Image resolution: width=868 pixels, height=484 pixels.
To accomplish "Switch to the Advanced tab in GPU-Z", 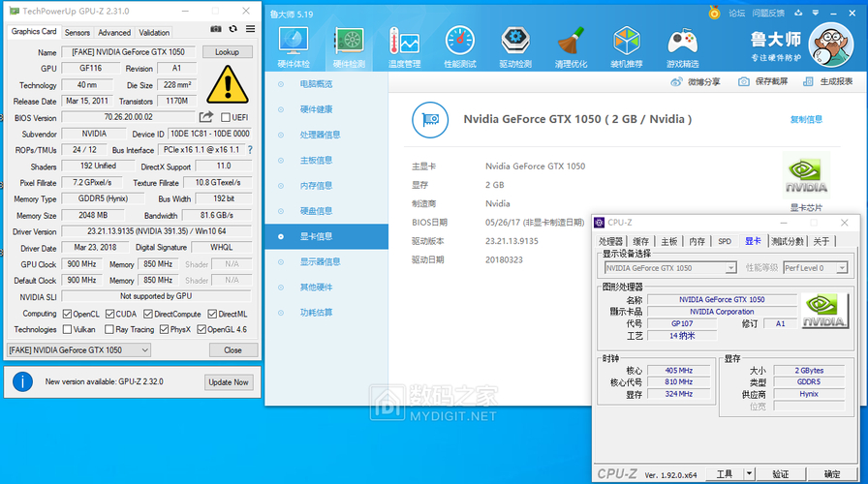I will pos(114,33).
